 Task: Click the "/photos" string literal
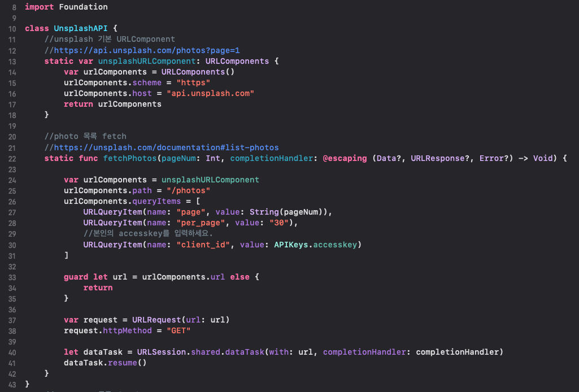[188, 190]
